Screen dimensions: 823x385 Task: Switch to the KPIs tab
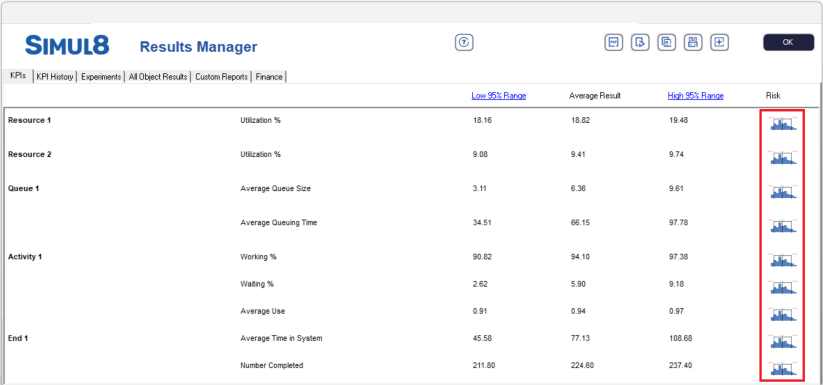click(x=18, y=76)
